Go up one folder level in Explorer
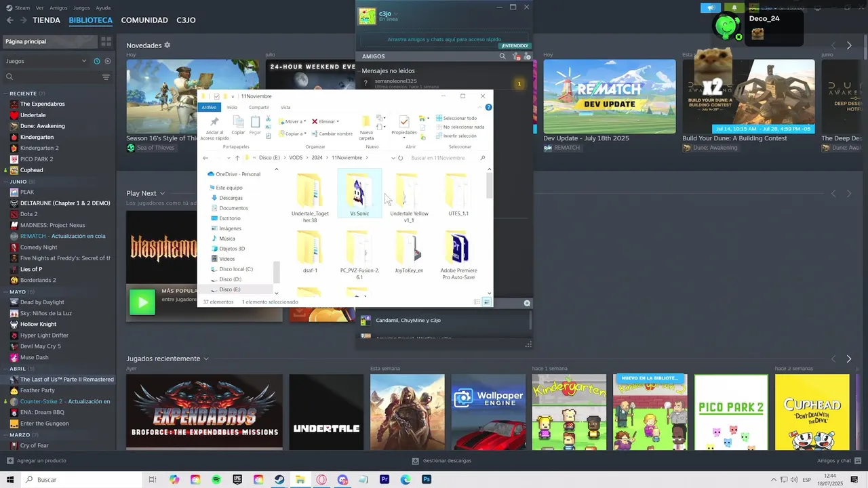Viewport: 868px width, 488px height. (x=237, y=158)
